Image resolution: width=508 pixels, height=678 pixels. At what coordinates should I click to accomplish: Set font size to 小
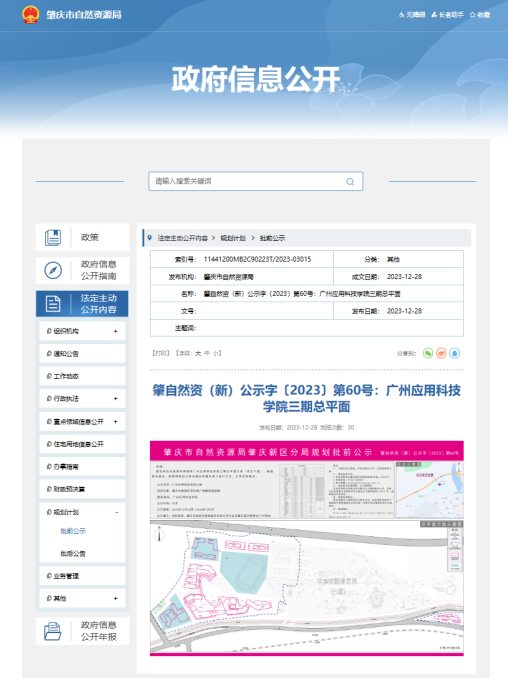(215, 353)
